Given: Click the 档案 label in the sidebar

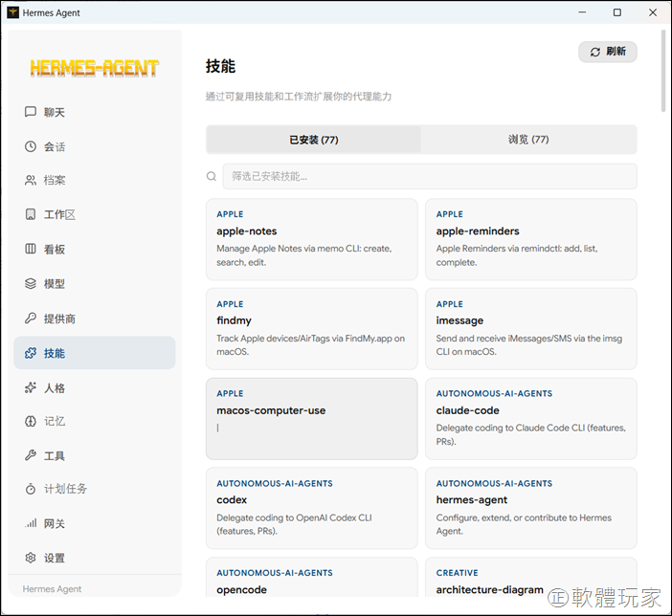Looking at the screenshot, I should pos(55,181).
